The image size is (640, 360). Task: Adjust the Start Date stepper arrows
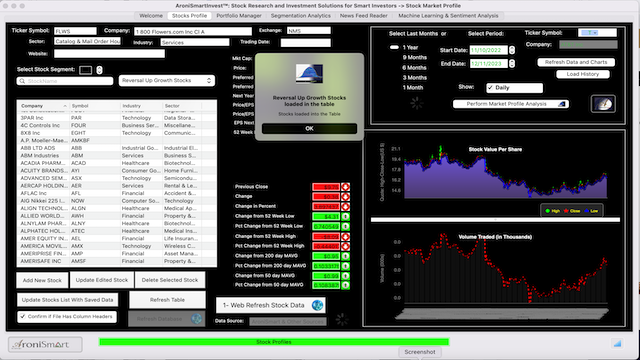click(512, 50)
